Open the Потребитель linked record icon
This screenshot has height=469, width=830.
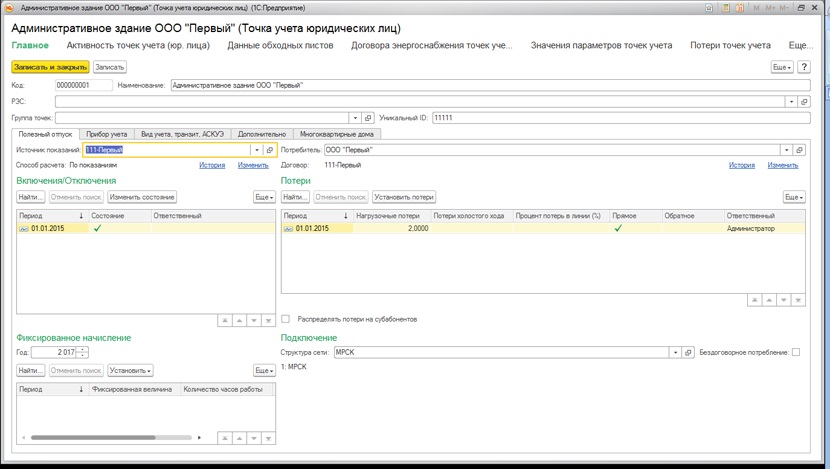[799, 150]
